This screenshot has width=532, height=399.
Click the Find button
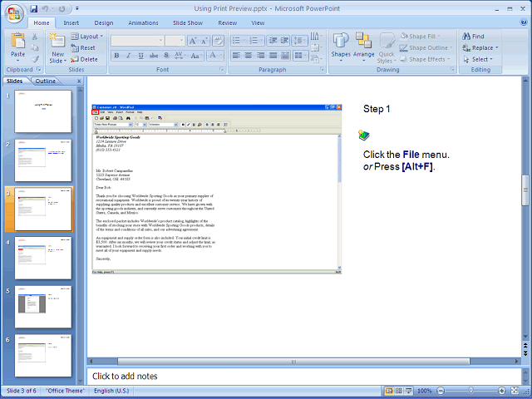point(474,37)
